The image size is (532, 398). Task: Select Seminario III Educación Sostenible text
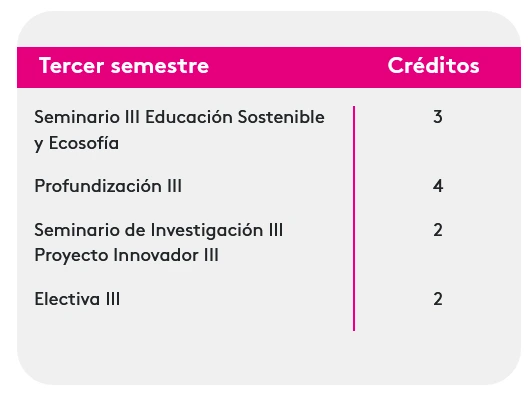[179, 117]
